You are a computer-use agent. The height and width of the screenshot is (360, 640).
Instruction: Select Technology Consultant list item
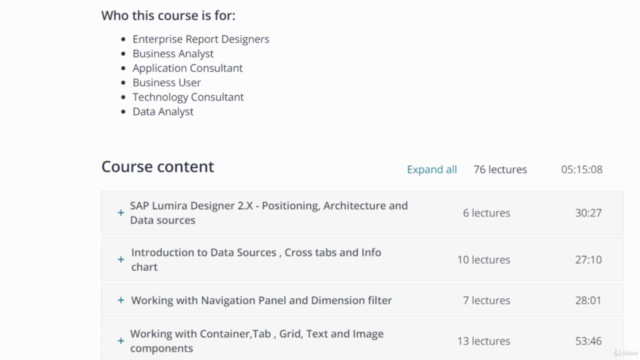(188, 97)
